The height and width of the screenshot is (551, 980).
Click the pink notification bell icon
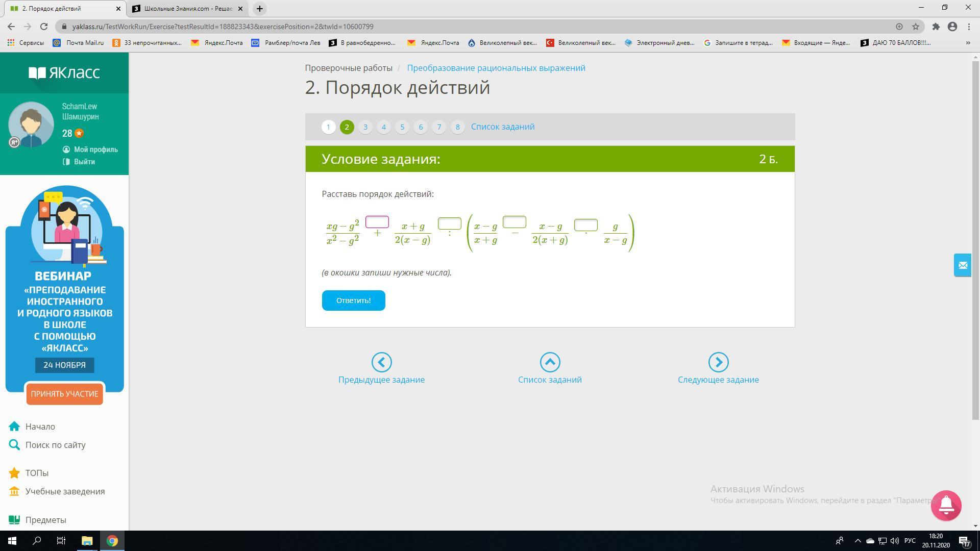(946, 505)
